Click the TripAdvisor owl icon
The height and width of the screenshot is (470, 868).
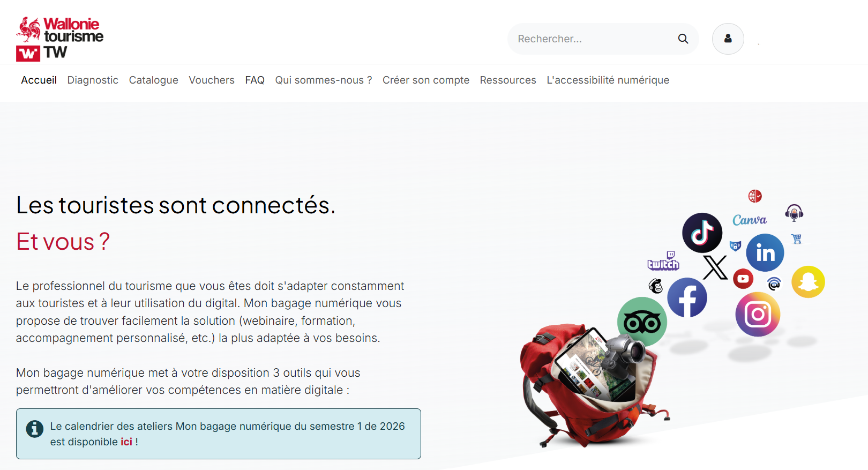(x=642, y=322)
